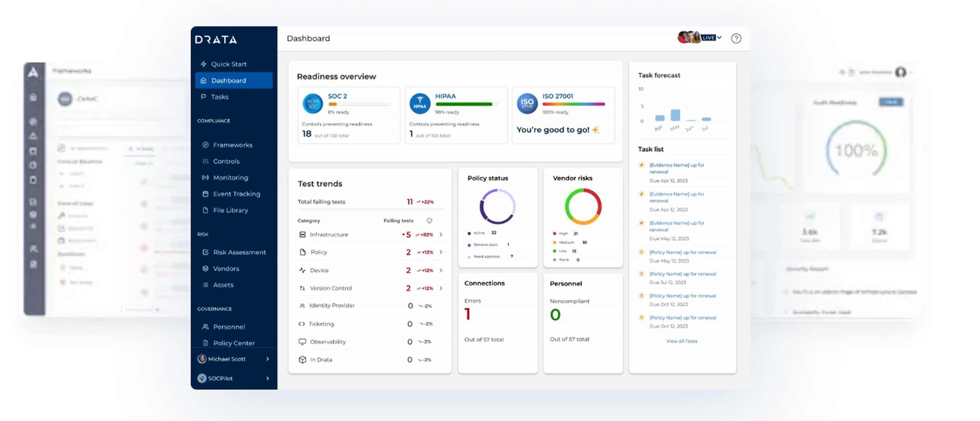Expand the Device row chevron

tap(441, 270)
